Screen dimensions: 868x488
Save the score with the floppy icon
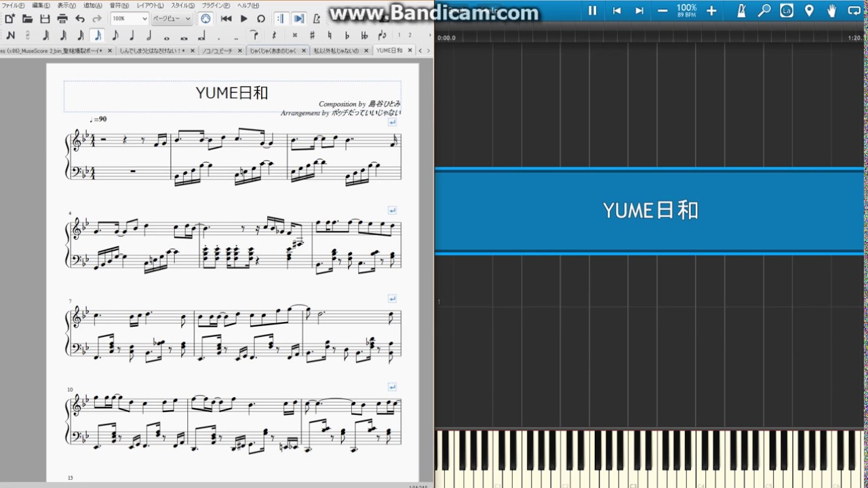(45, 19)
